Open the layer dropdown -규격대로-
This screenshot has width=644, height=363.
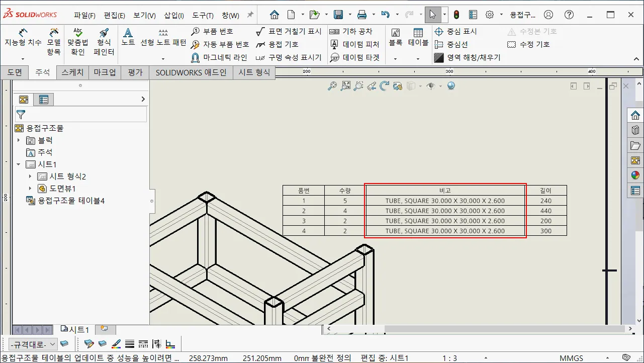(x=33, y=344)
